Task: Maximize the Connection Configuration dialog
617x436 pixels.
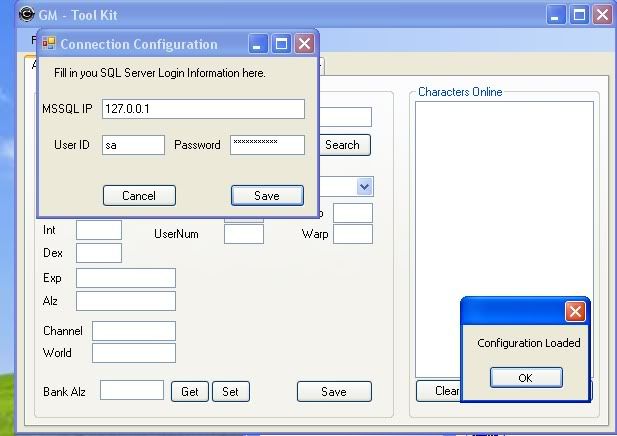Action: (282, 44)
